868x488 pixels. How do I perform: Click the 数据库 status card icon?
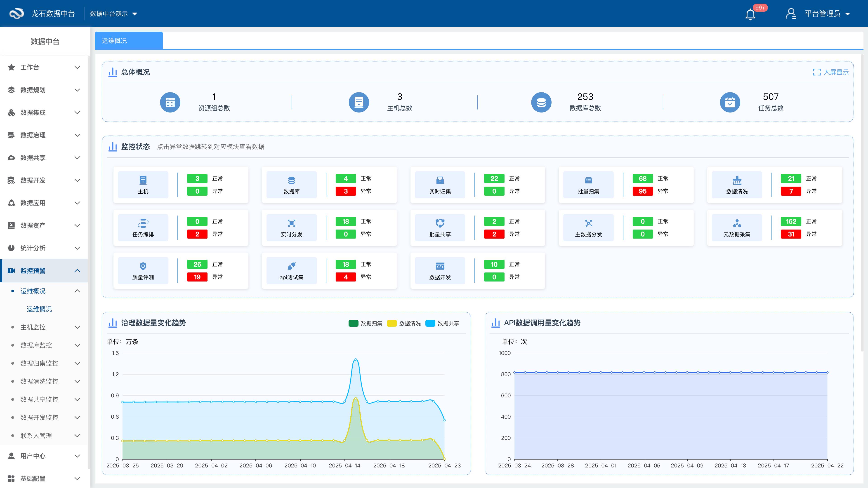click(291, 180)
